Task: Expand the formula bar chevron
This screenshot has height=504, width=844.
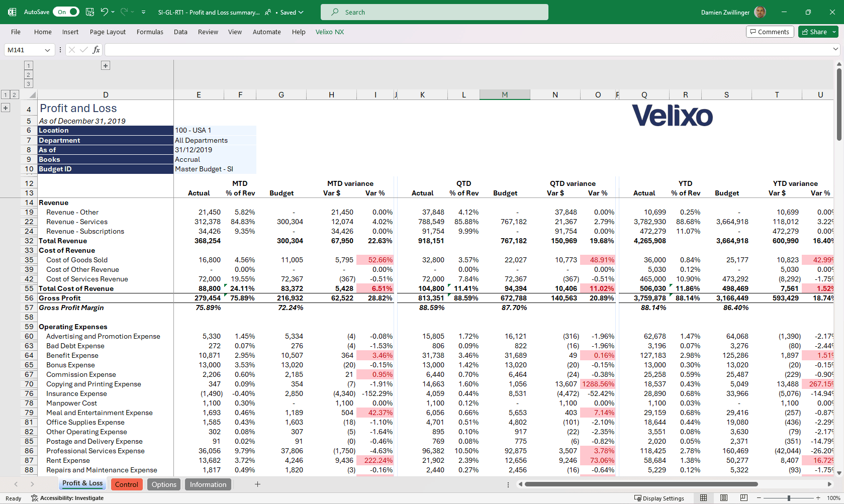Action: tap(835, 49)
